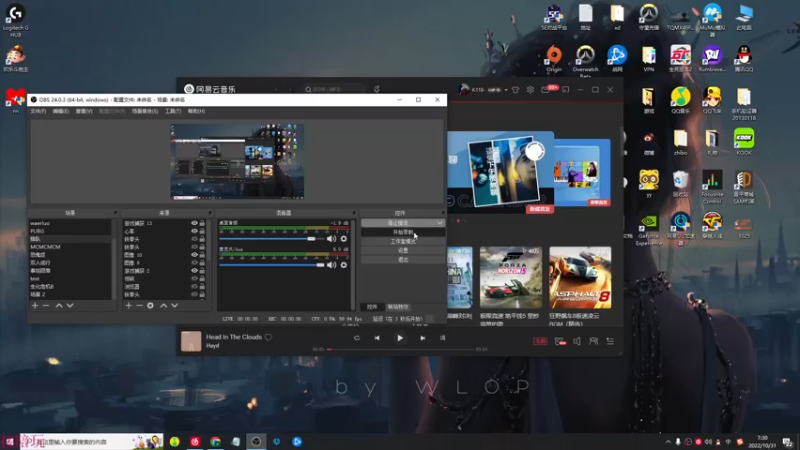The image size is (800, 450).
Task: Open desktop audio settings gear in mixer
Action: point(344,239)
